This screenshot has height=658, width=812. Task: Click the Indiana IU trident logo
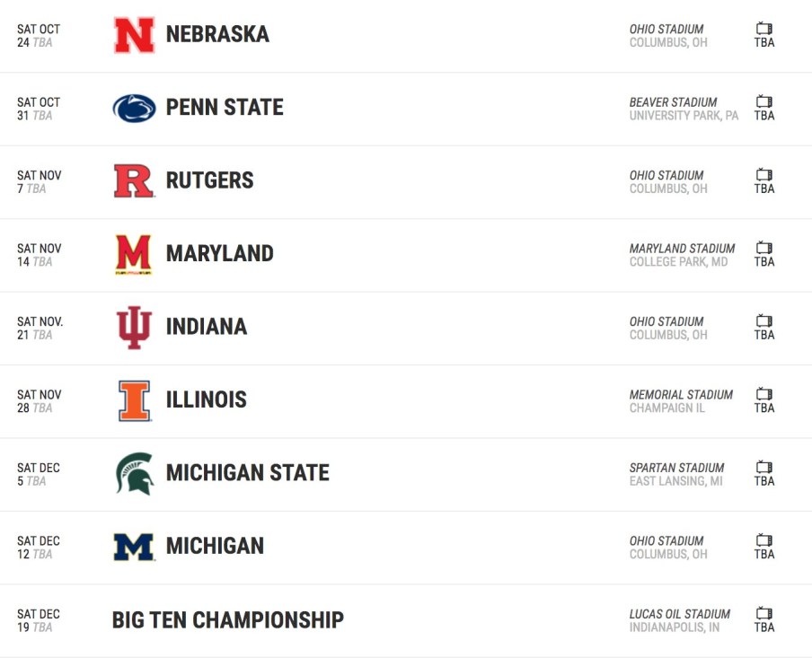pyautogui.click(x=134, y=327)
